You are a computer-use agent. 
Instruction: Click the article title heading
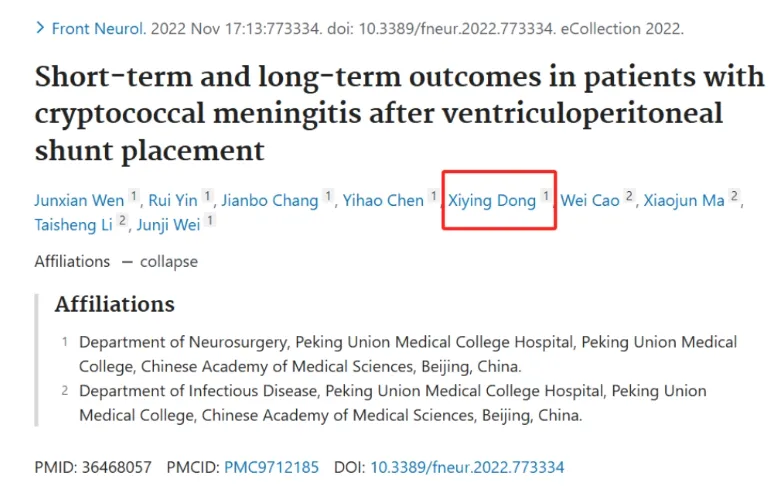(x=400, y=114)
